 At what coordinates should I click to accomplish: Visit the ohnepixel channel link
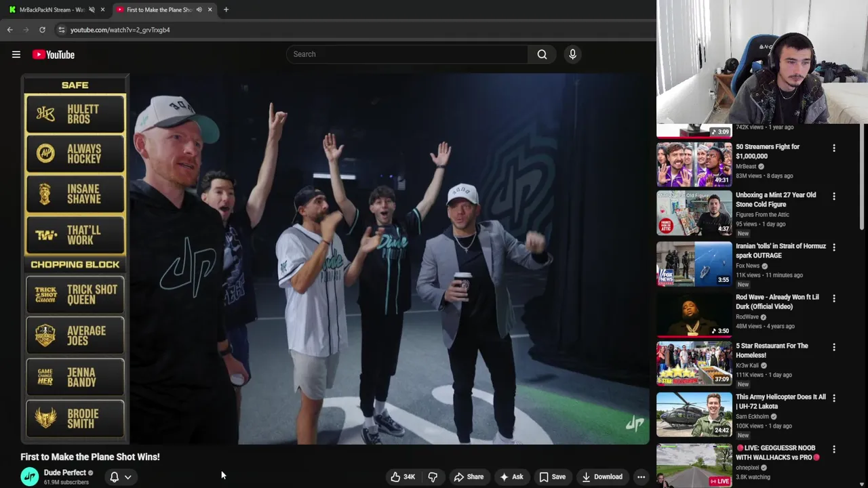coord(747,468)
